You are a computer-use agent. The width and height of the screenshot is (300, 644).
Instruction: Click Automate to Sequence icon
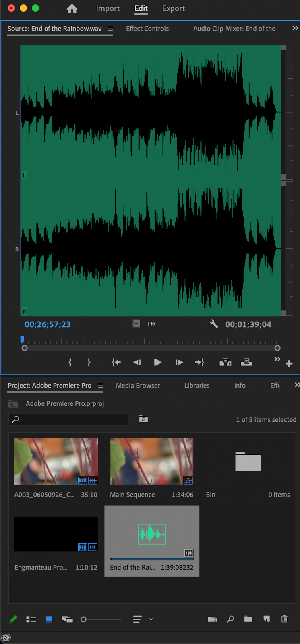coord(212,619)
